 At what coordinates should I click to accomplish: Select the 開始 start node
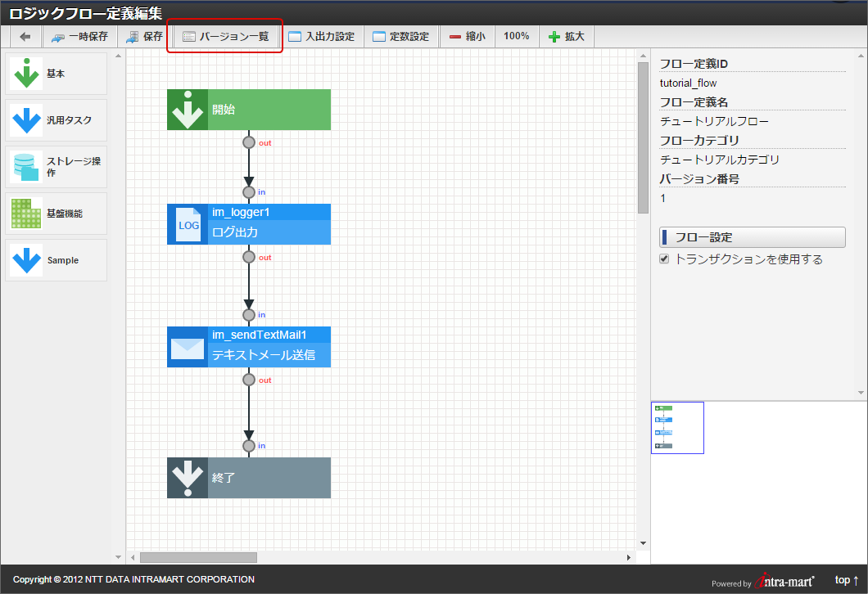click(248, 109)
